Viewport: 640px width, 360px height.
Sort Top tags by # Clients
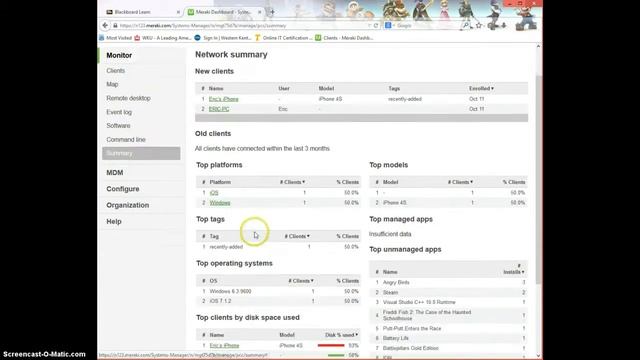(297, 236)
